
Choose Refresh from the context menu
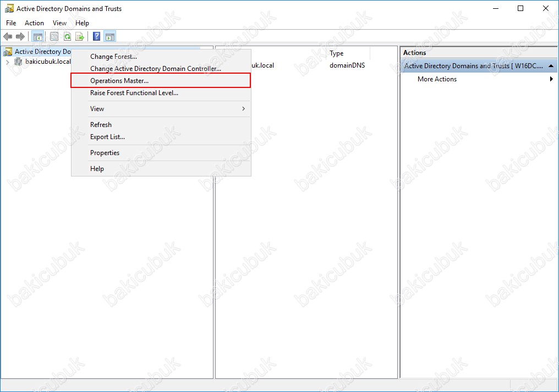(161, 125)
